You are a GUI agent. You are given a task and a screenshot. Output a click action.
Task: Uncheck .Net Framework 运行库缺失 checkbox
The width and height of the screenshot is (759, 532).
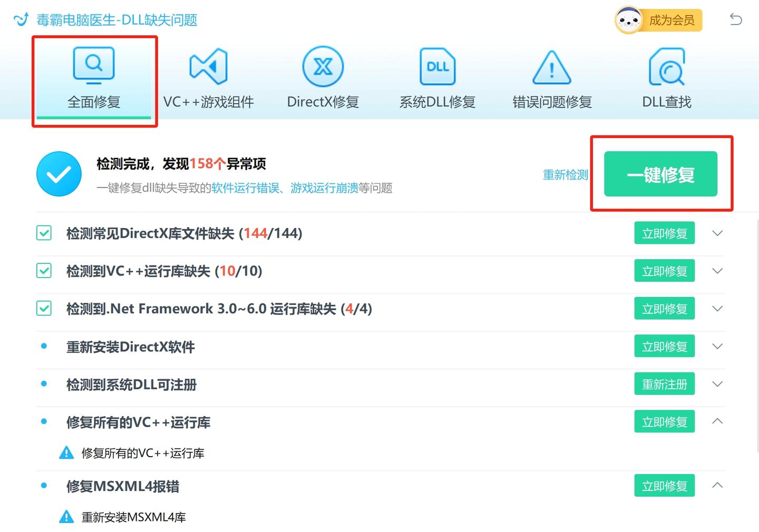[x=44, y=308]
